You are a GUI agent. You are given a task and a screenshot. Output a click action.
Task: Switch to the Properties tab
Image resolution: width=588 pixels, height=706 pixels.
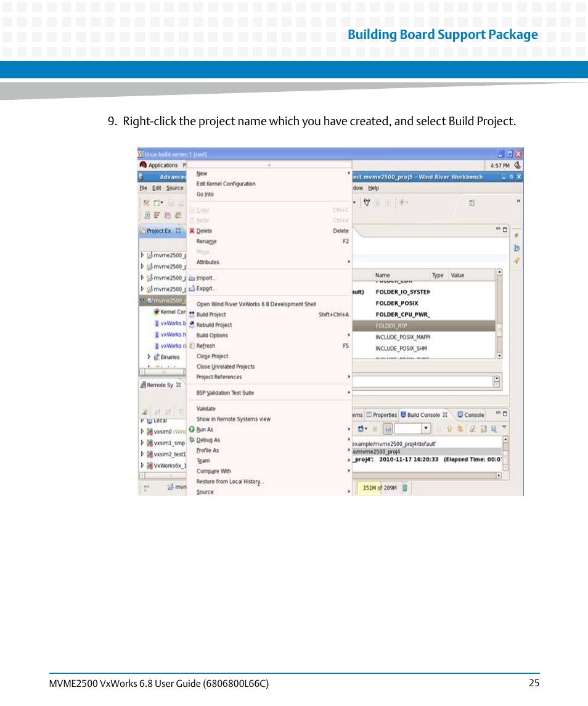coord(382,415)
